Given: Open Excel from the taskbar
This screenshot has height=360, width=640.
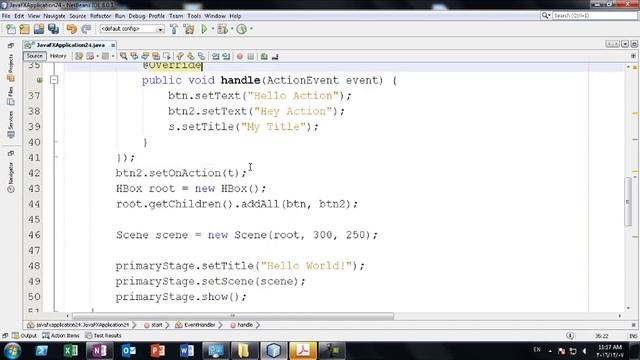Looking at the screenshot, I should pyautogui.click(x=71, y=351).
